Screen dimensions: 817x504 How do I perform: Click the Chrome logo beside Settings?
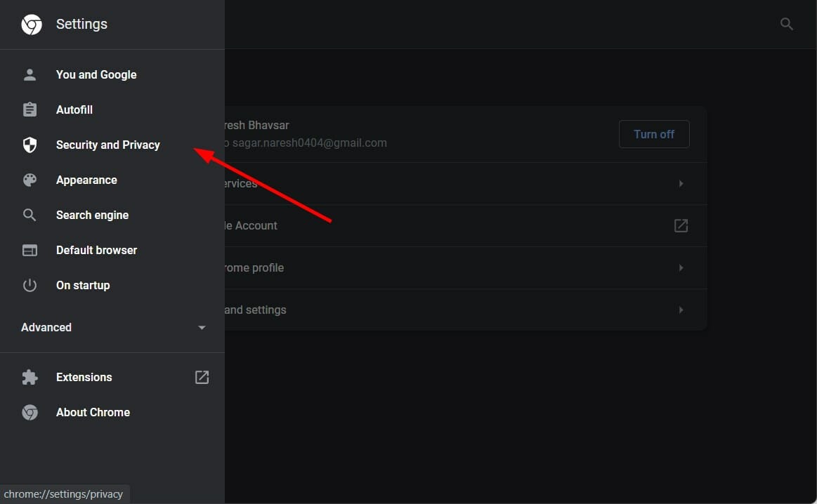(x=32, y=25)
